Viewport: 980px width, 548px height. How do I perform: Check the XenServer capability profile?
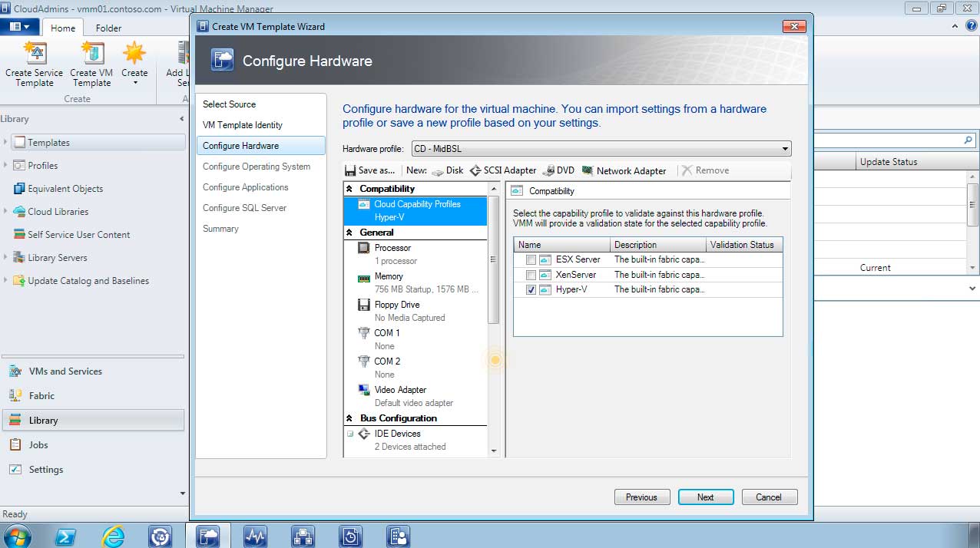tap(531, 275)
